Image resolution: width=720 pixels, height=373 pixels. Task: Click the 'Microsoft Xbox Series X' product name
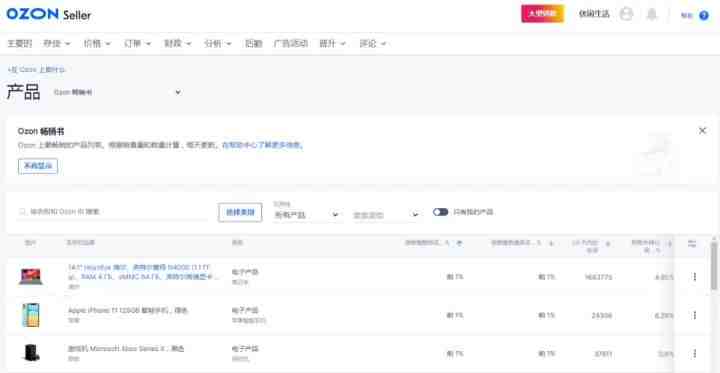point(126,349)
